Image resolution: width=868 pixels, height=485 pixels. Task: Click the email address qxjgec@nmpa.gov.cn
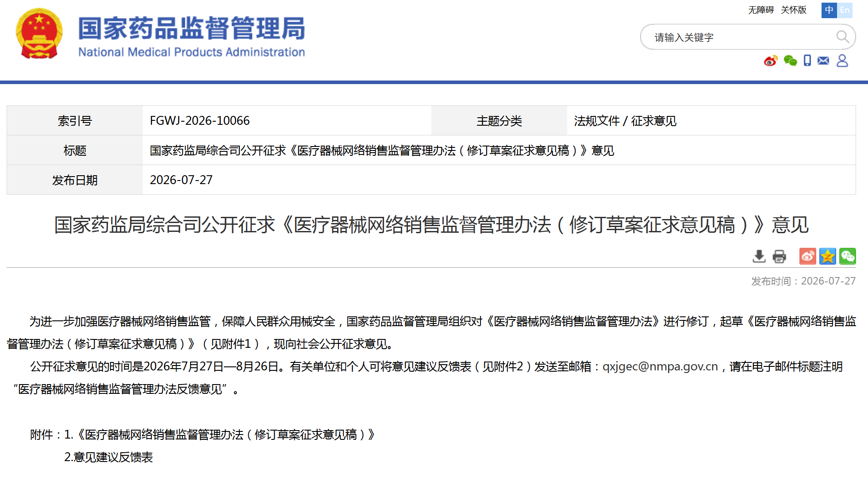pyautogui.click(x=660, y=367)
